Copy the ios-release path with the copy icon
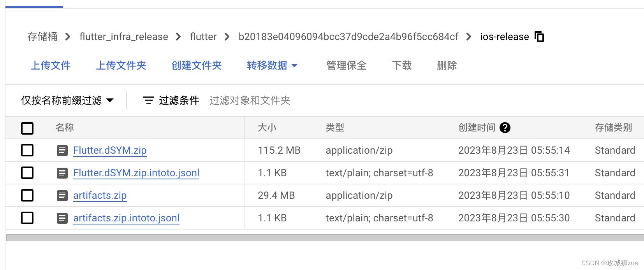Image resolution: width=644 pixels, height=270 pixels. [x=540, y=37]
